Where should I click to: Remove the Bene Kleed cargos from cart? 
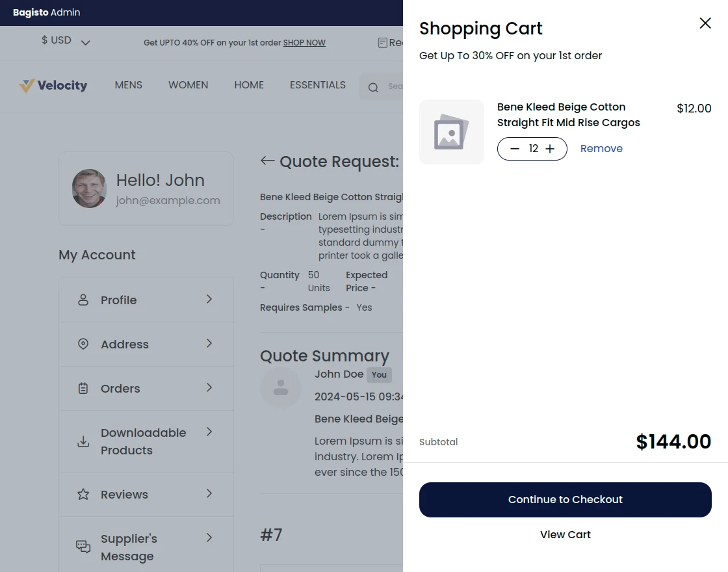[601, 149]
